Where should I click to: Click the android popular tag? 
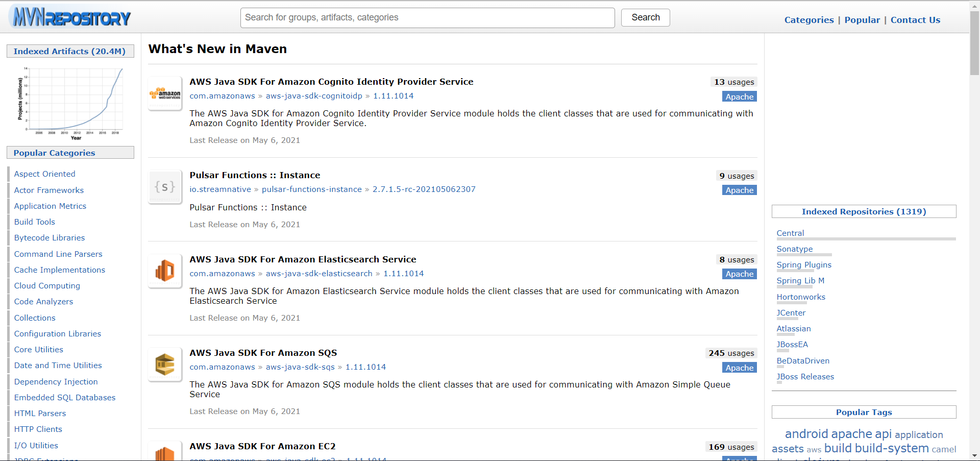(806, 434)
